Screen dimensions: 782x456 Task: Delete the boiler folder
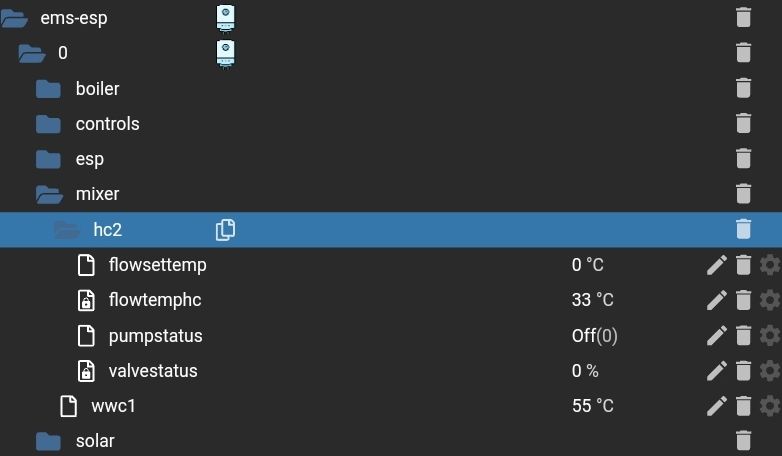[743, 88]
